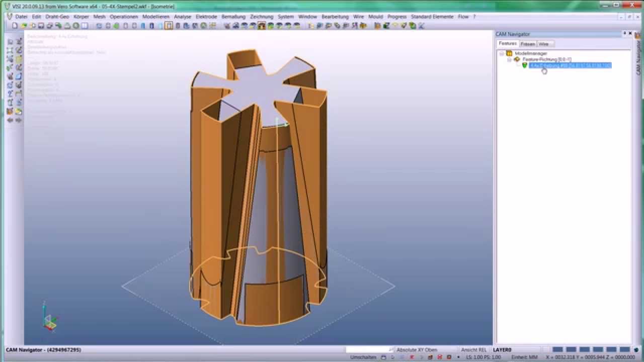644x362 pixels.
Task: Open the Wire menu in the menu bar
Action: pyautogui.click(x=359, y=17)
